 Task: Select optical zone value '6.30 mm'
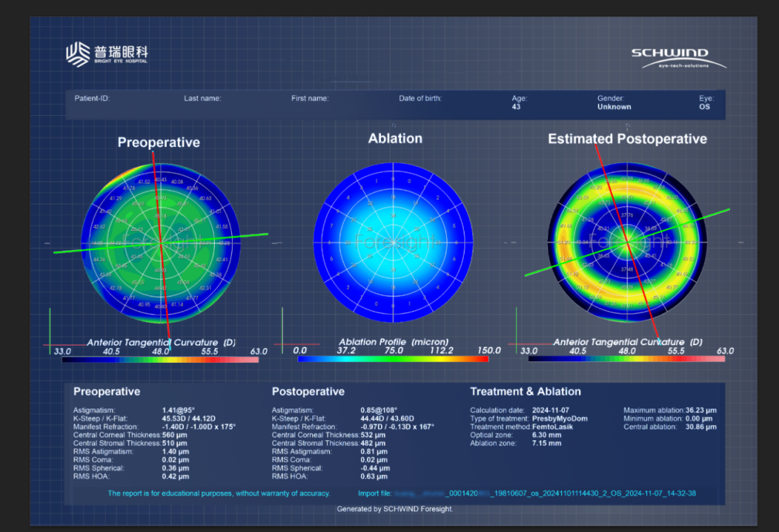coord(546,435)
